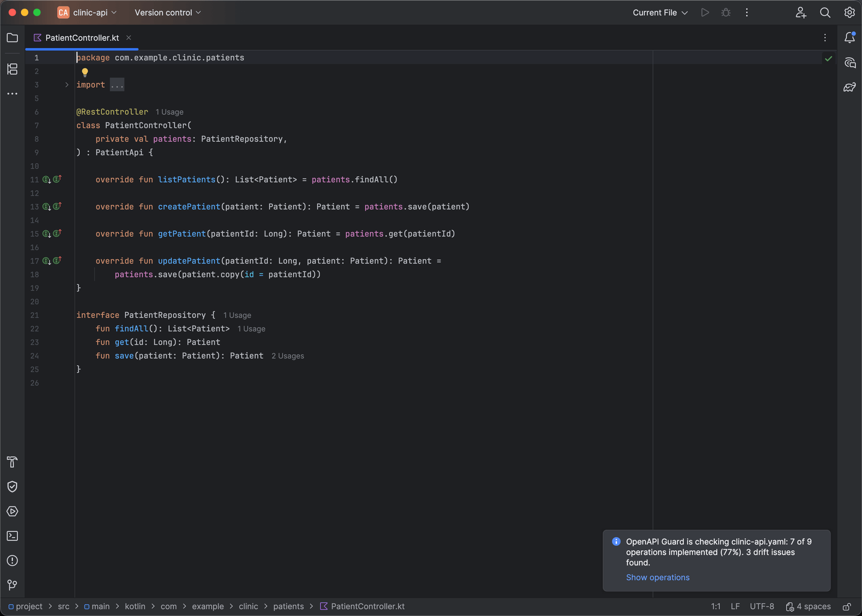Click Show operations link in notification
Screen dimensions: 862x616
(657, 577)
